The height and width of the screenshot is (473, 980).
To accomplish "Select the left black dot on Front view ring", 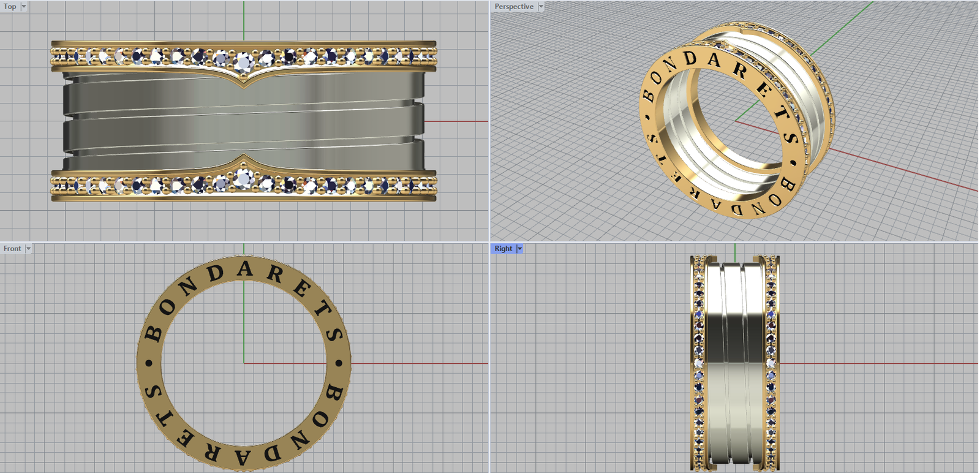I will [149, 363].
